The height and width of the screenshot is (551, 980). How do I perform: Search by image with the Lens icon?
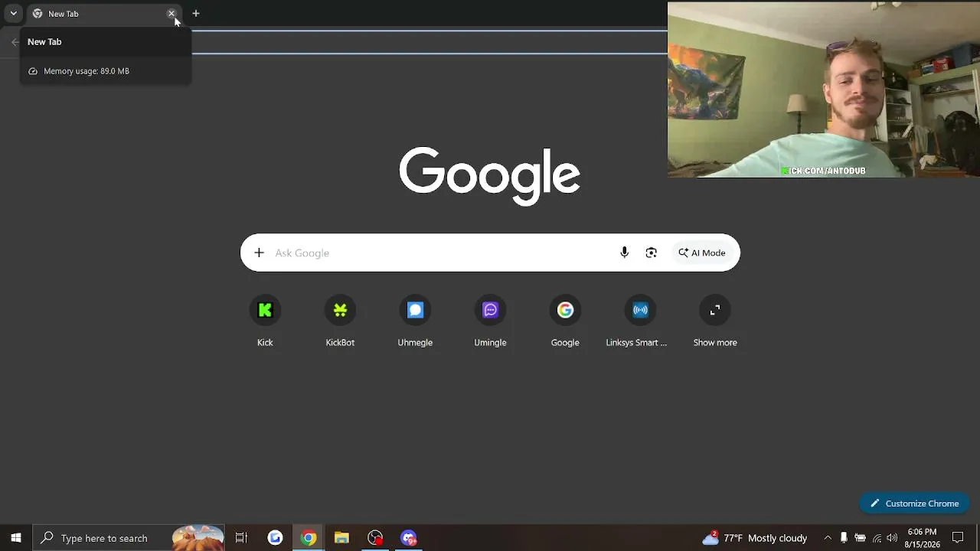point(652,253)
